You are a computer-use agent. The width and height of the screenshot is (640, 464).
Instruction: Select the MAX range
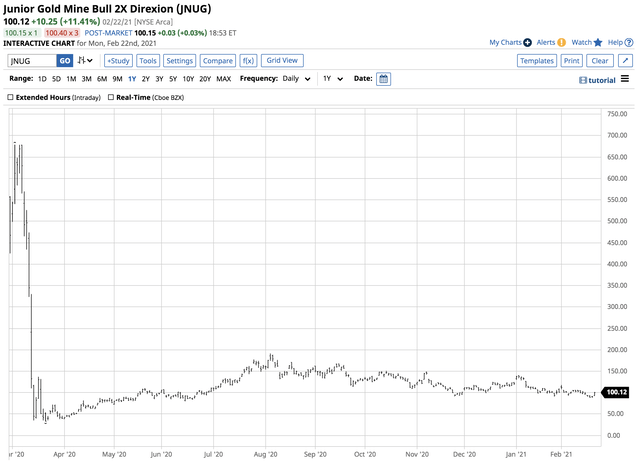click(x=224, y=79)
